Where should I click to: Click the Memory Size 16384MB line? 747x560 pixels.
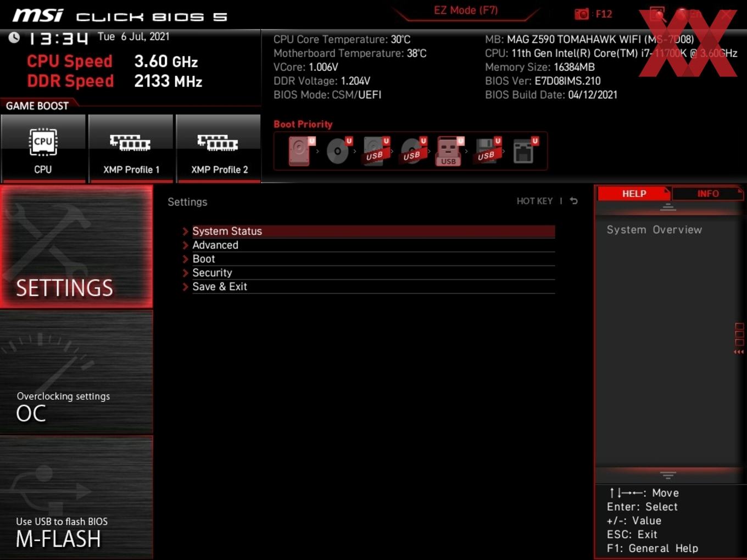540,67
